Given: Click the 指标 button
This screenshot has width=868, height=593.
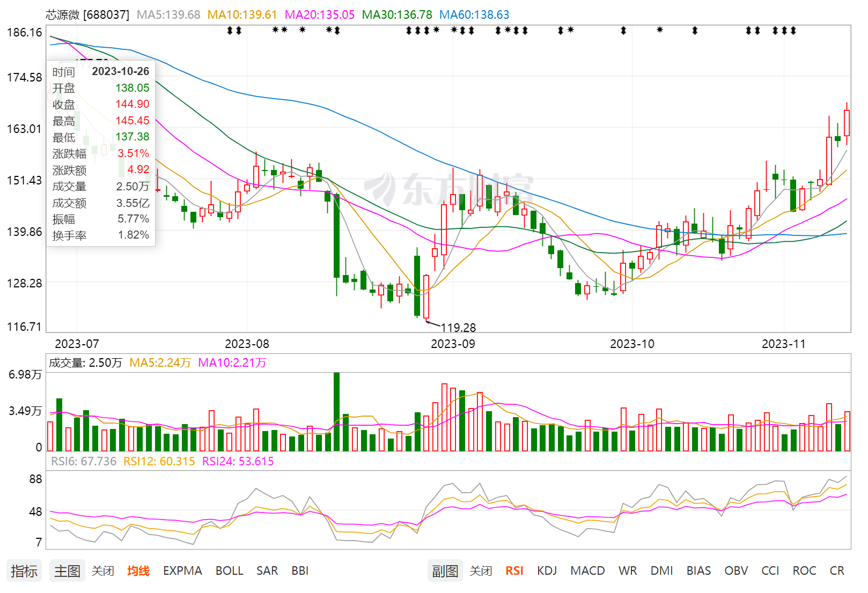Looking at the screenshot, I should point(24,571).
